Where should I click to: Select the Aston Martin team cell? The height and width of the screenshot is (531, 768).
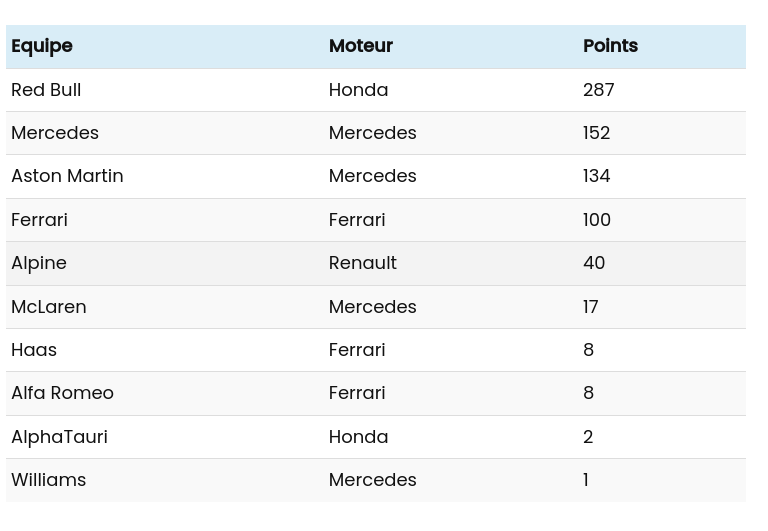[x=67, y=176]
